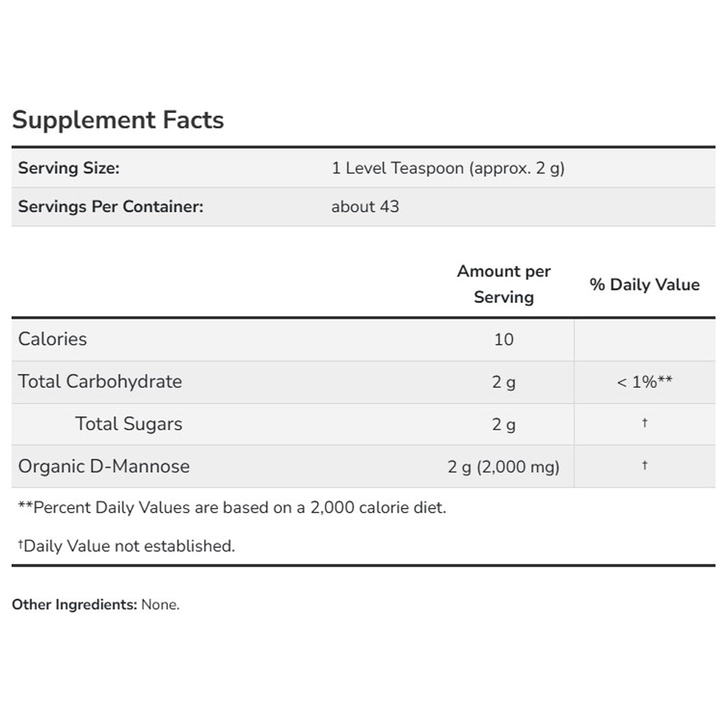The width and height of the screenshot is (728, 728).
Task: Click the % Daily Value column header
Action: 644,285
